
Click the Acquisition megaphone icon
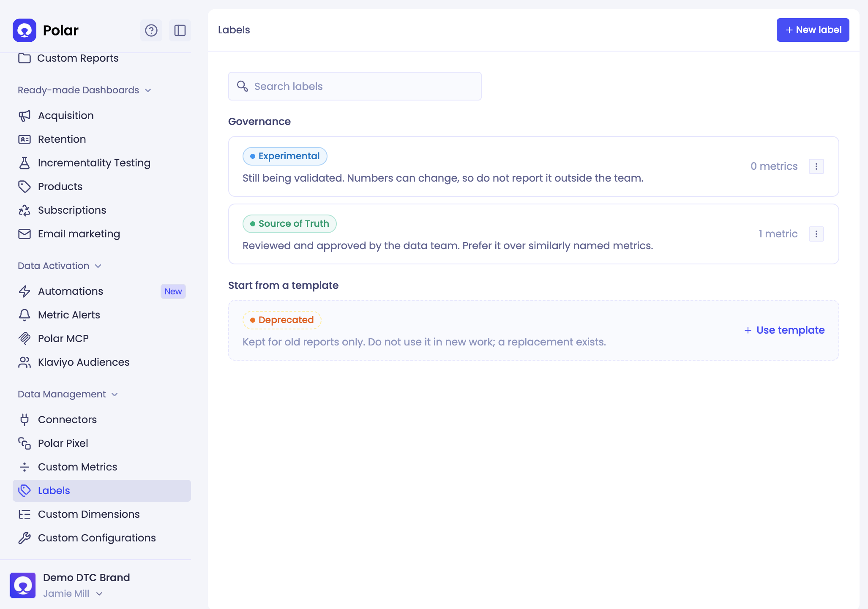pos(25,116)
